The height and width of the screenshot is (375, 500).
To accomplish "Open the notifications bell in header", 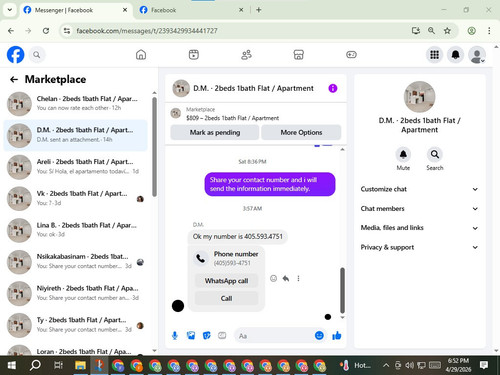I will (455, 55).
